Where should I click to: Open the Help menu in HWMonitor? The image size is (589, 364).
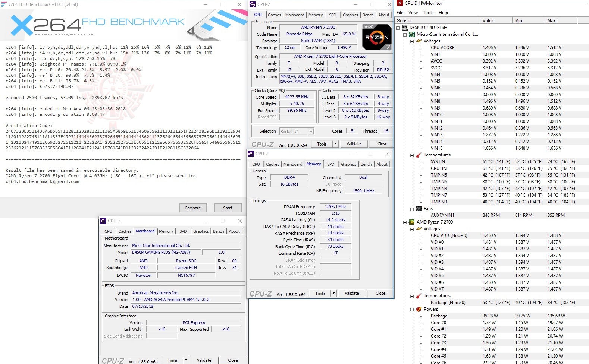(x=443, y=13)
